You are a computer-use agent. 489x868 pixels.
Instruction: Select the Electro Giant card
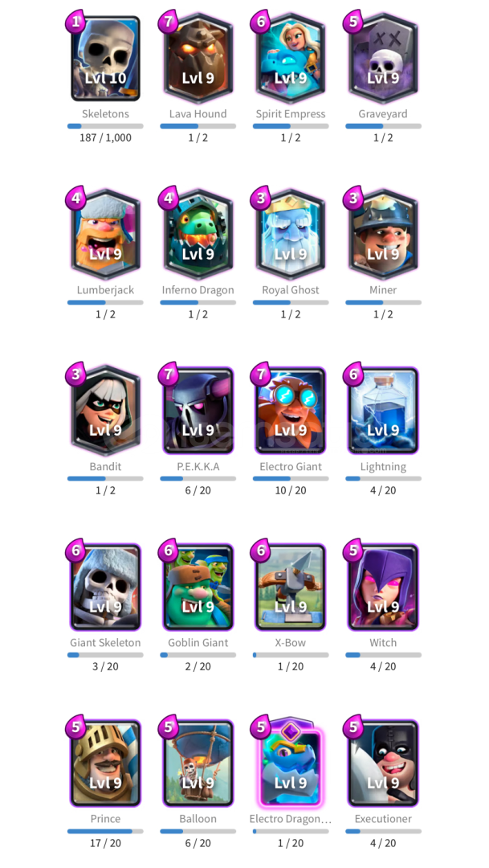pyautogui.click(x=291, y=411)
